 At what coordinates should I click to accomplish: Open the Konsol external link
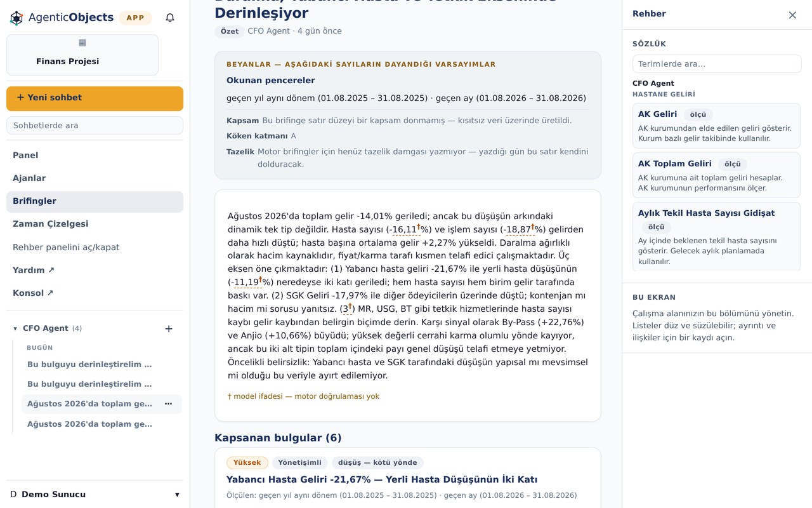click(x=95, y=293)
